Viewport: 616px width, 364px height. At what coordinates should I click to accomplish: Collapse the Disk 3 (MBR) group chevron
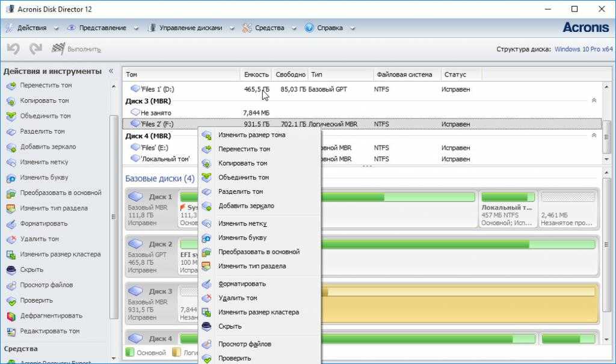point(594,101)
